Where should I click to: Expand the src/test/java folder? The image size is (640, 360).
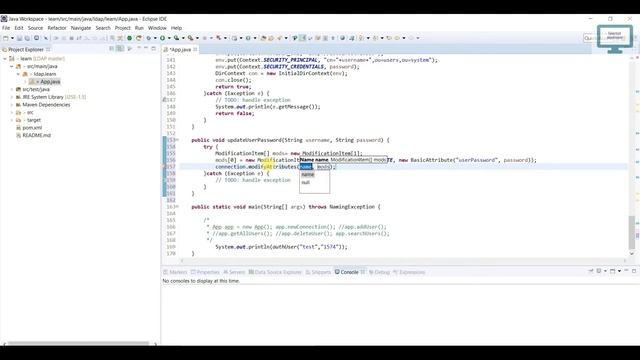point(12,89)
